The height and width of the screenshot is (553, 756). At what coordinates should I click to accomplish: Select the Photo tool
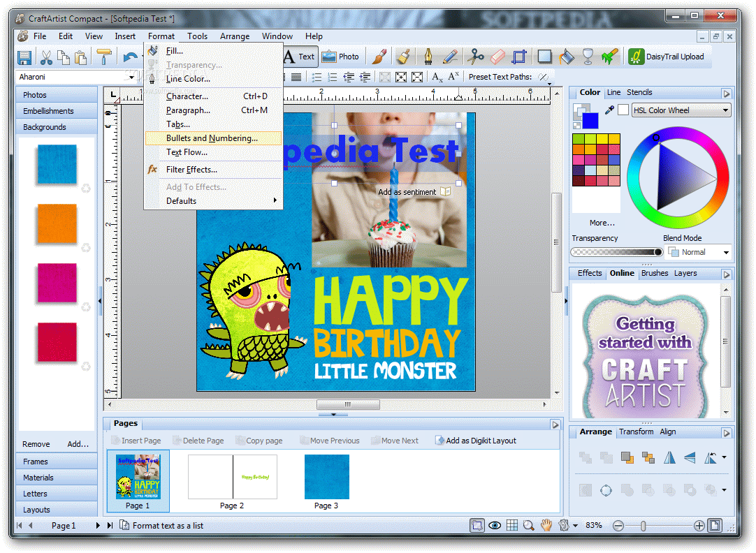(340, 57)
